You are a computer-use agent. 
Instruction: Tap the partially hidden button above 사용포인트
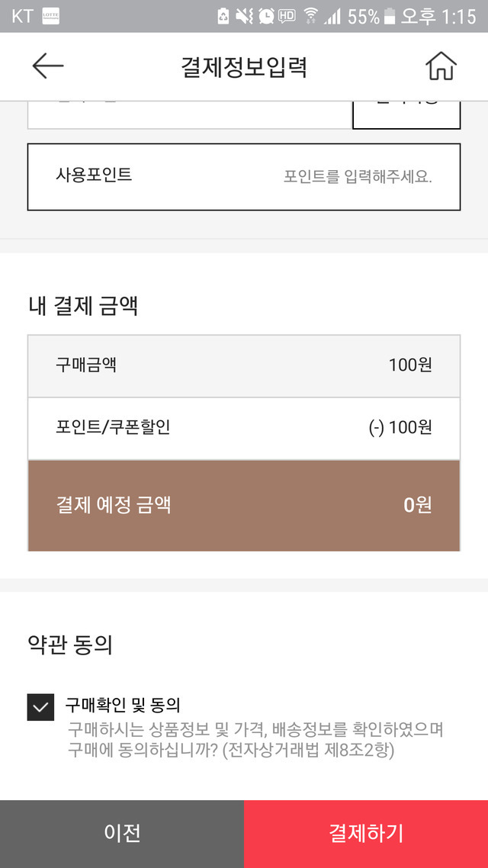(406, 114)
